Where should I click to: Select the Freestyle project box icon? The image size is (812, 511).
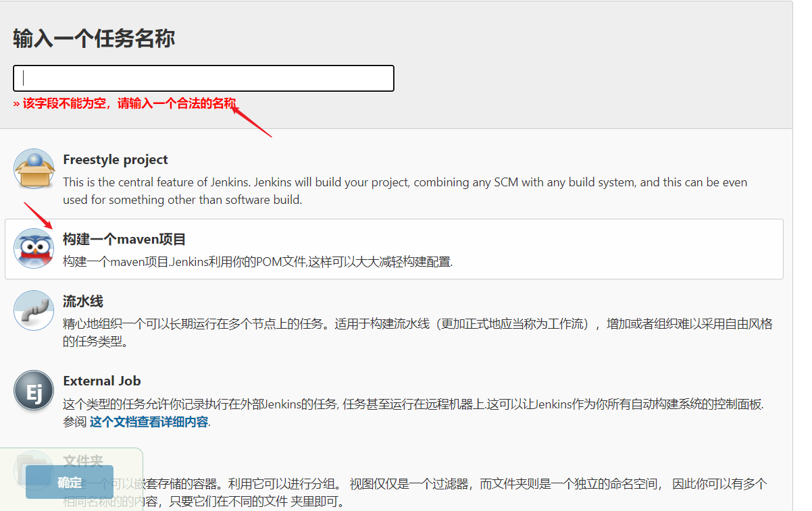tap(34, 169)
